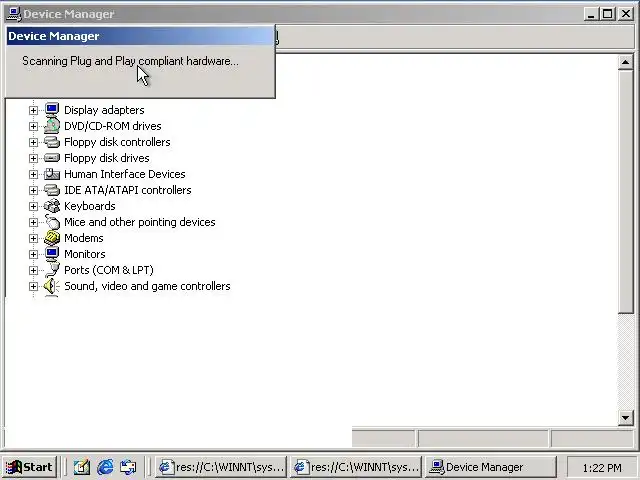Image resolution: width=640 pixels, height=480 pixels.
Task: Click the scanning dialog's Device Manager title
Action: [x=53, y=36]
